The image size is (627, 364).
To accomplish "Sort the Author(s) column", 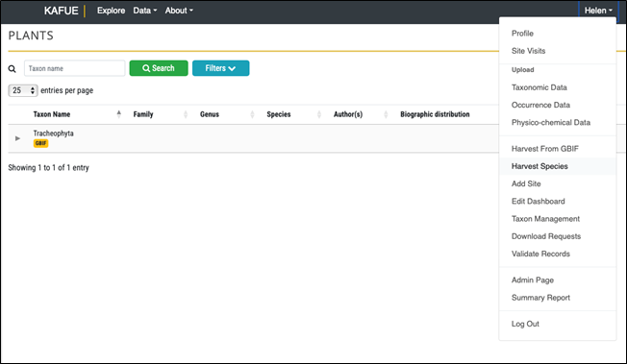I will [386, 114].
